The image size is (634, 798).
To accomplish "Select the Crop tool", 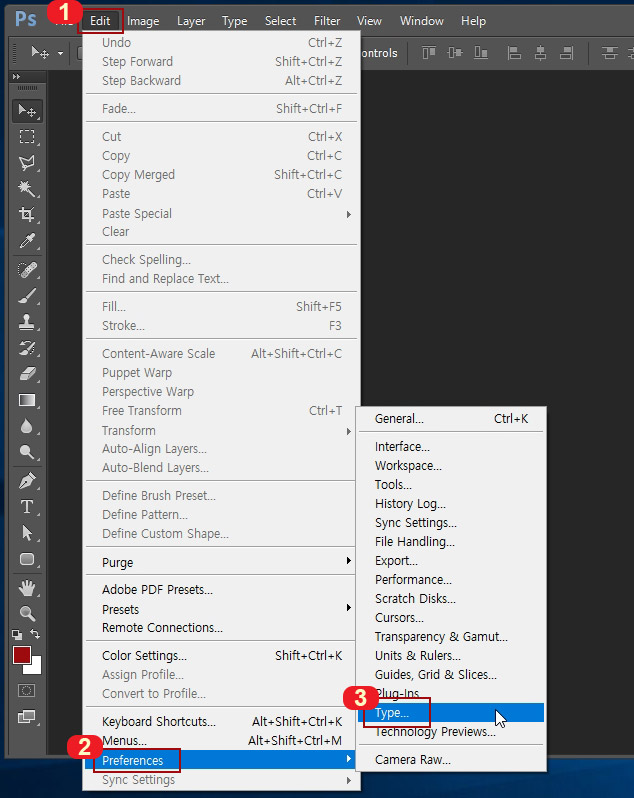I will [27, 214].
